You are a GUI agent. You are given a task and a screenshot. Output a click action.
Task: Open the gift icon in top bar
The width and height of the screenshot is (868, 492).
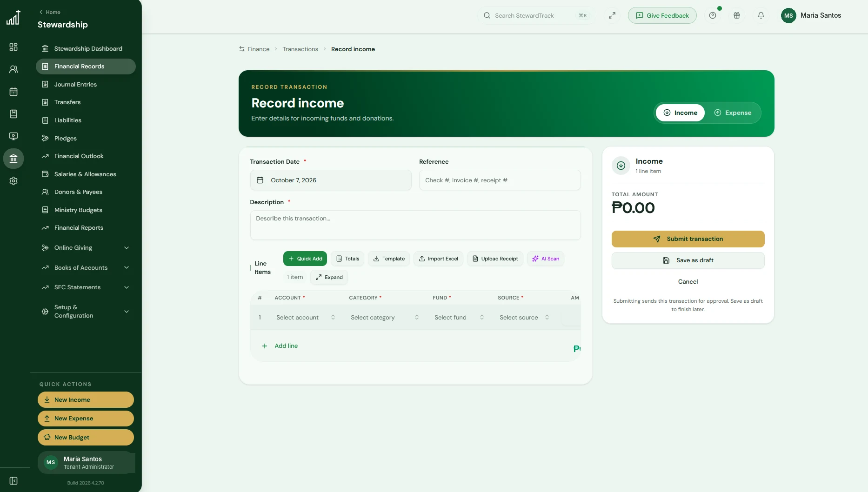[737, 15]
